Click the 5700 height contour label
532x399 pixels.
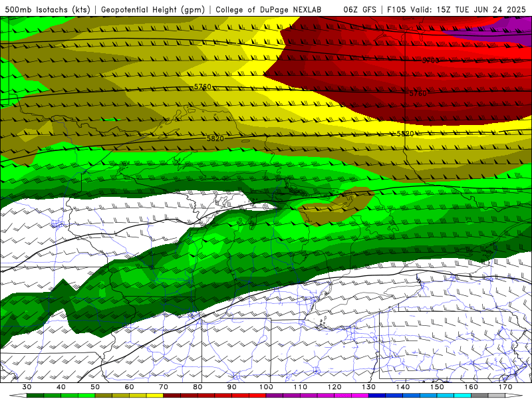pyautogui.click(x=430, y=61)
